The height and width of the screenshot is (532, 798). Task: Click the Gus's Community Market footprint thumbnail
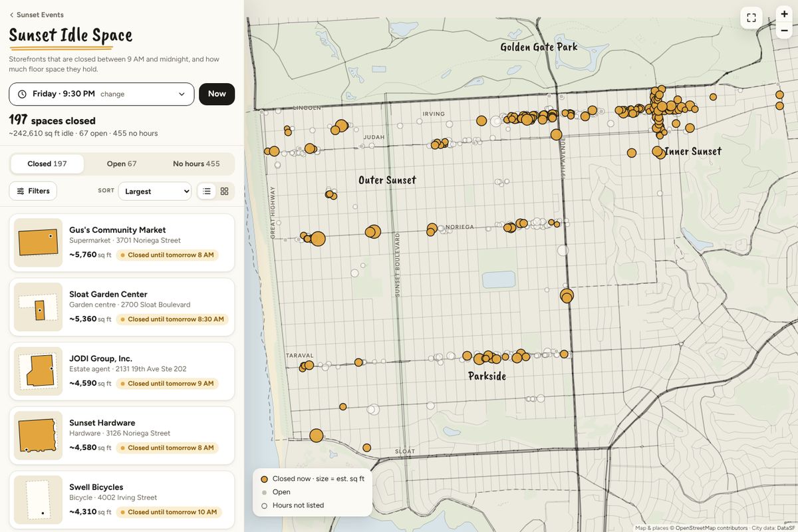pos(38,243)
